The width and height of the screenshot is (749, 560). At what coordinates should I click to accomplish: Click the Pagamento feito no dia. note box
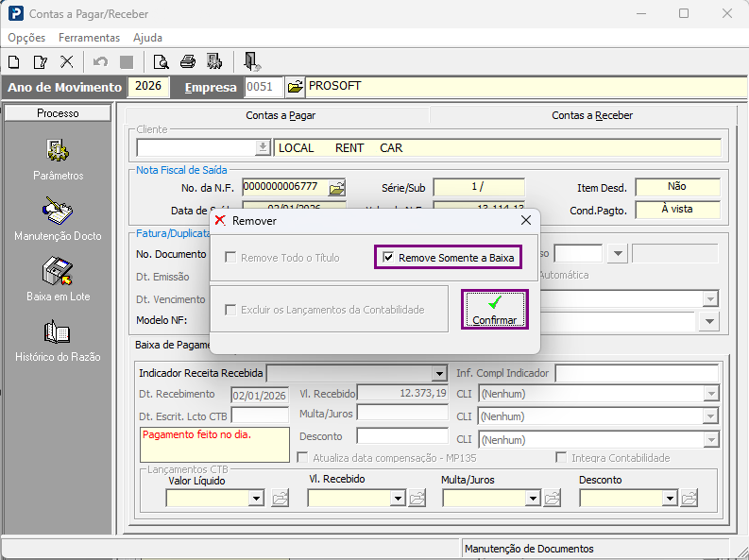click(214, 445)
